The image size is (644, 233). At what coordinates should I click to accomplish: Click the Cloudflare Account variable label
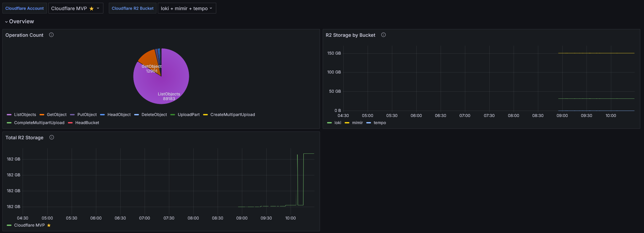(x=25, y=8)
